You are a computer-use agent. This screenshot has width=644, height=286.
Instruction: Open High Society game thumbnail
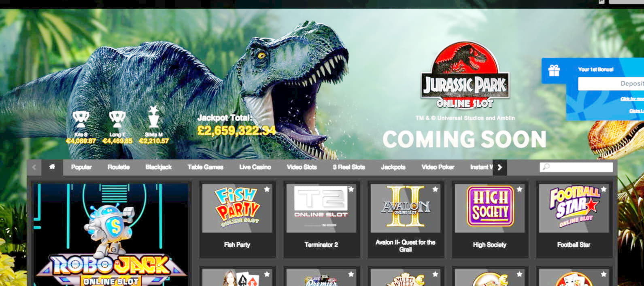pos(490,208)
